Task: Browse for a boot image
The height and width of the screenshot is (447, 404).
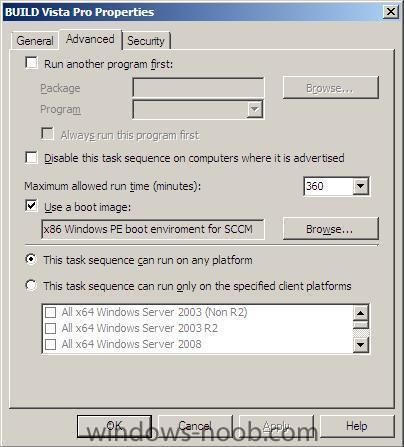Action: [x=331, y=229]
